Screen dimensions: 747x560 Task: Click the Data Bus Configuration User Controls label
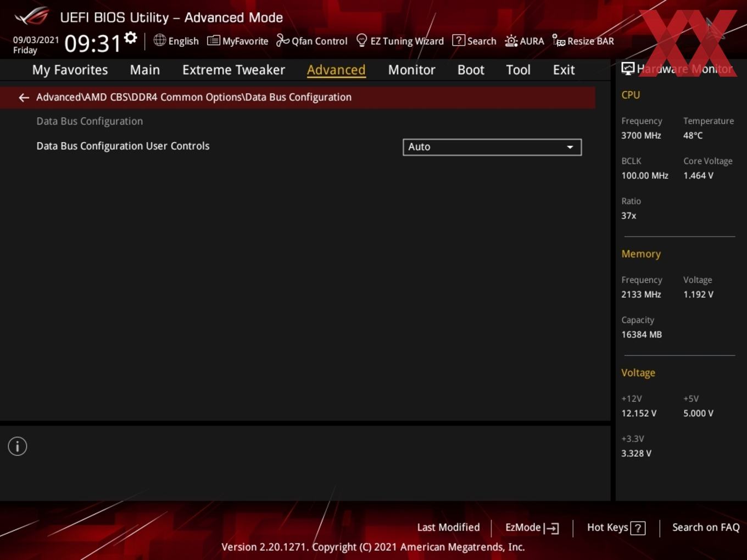[123, 146]
